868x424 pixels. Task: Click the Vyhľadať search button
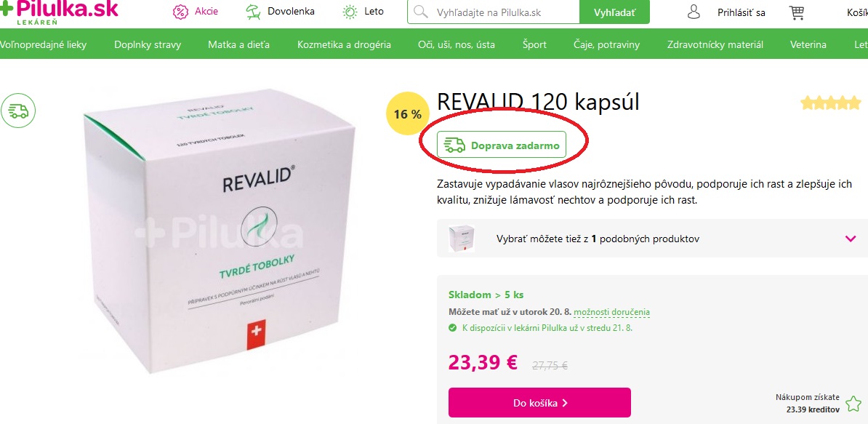[x=614, y=12]
